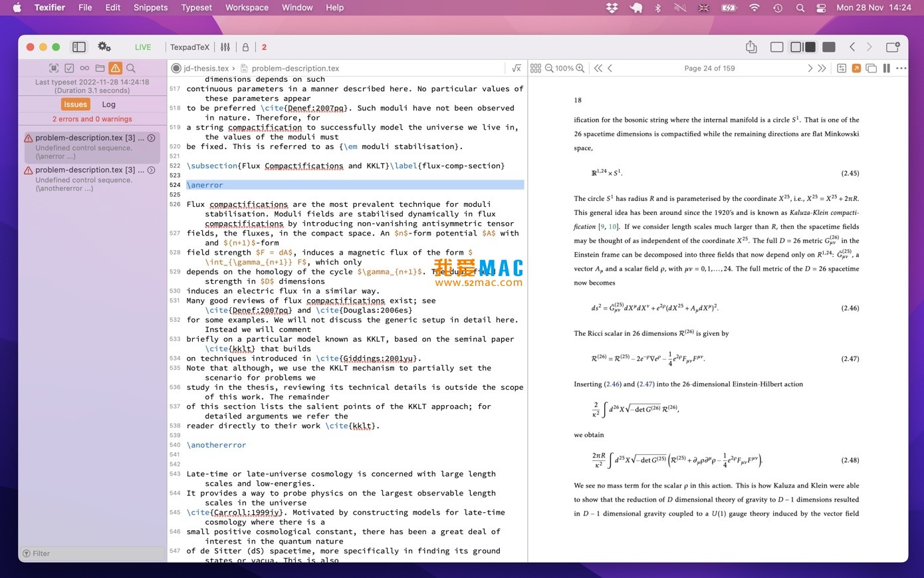Image resolution: width=924 pixels, height=578 pixels.
Task: Open the search icon in the sidebar
Action: 131,67
